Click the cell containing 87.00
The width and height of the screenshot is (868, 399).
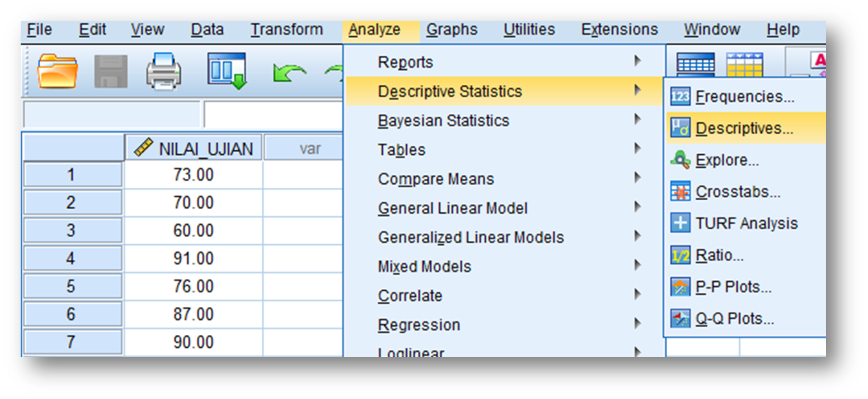tap(194, 314)
